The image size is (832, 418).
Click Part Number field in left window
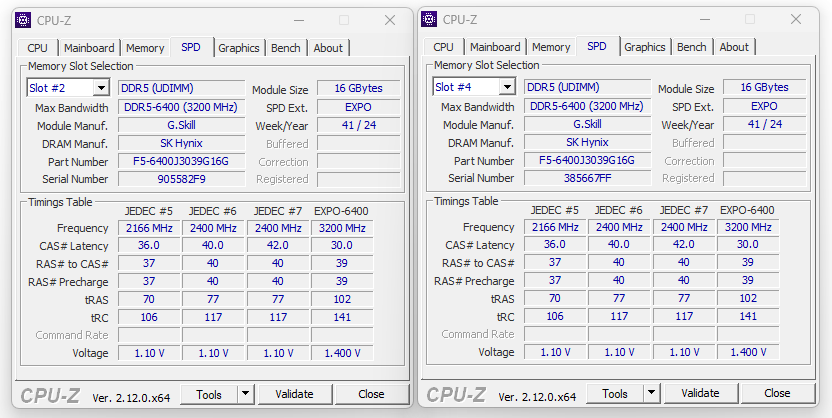(x=181, y=161)
